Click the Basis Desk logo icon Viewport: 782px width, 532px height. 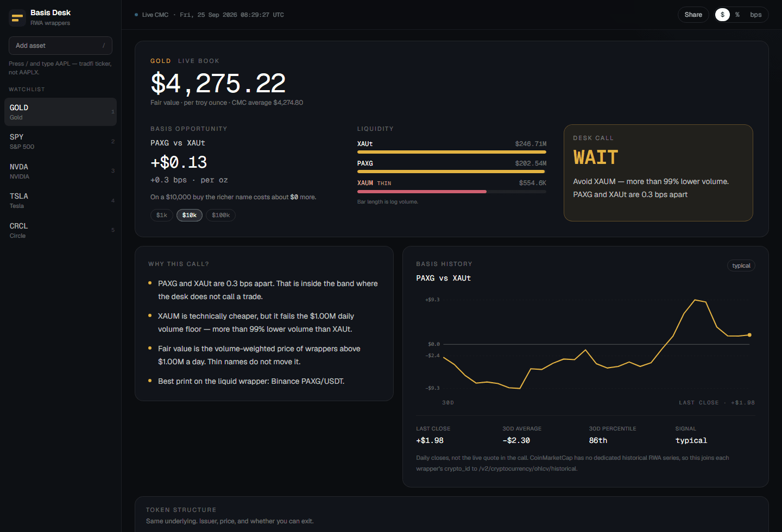[x=17, y=18]
